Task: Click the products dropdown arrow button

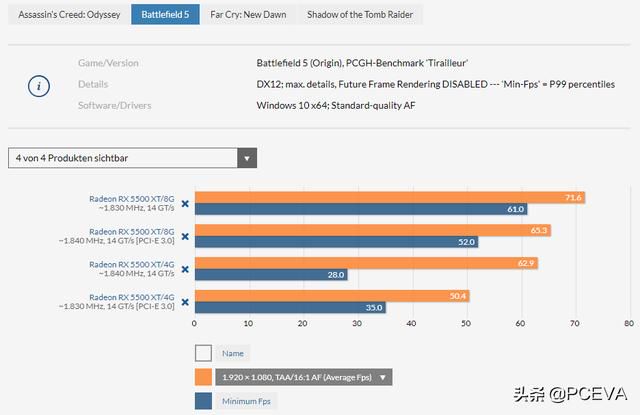Action: click(x=247, y=158)
